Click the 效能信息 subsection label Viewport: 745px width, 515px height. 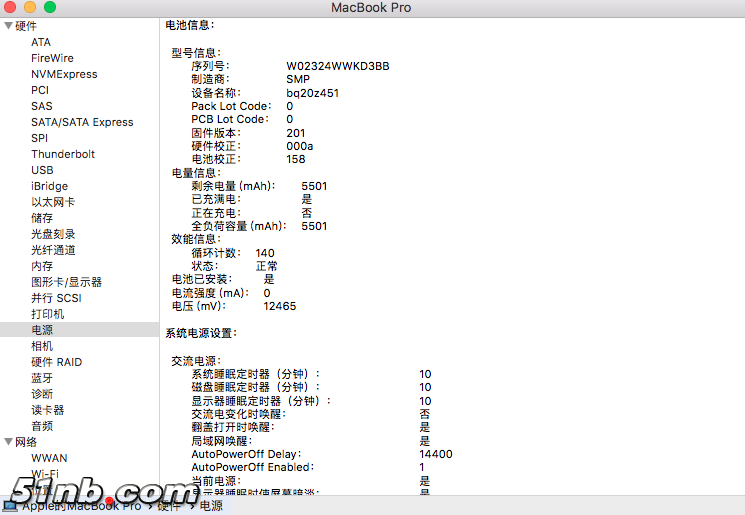pyautogui.click(x=196, y=239)
